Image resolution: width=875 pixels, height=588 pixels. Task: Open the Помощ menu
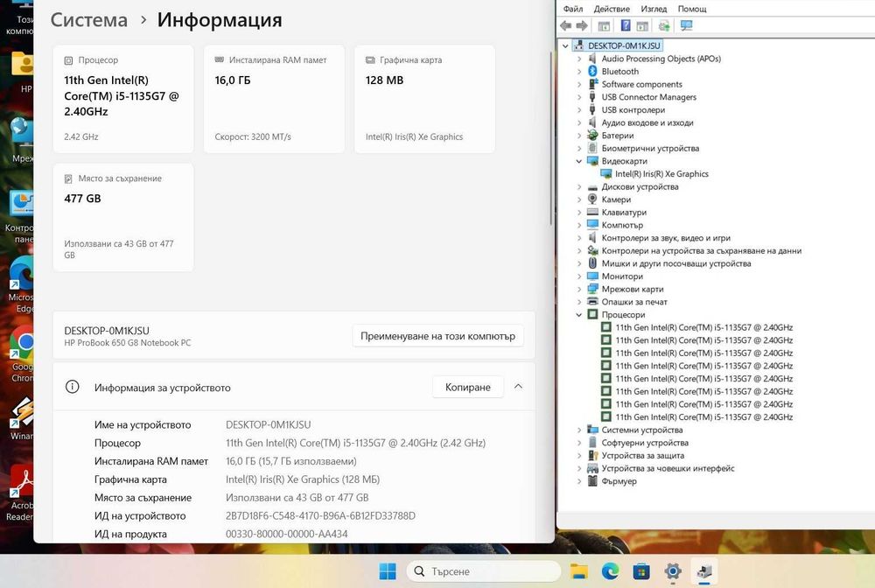pos(692,9)
